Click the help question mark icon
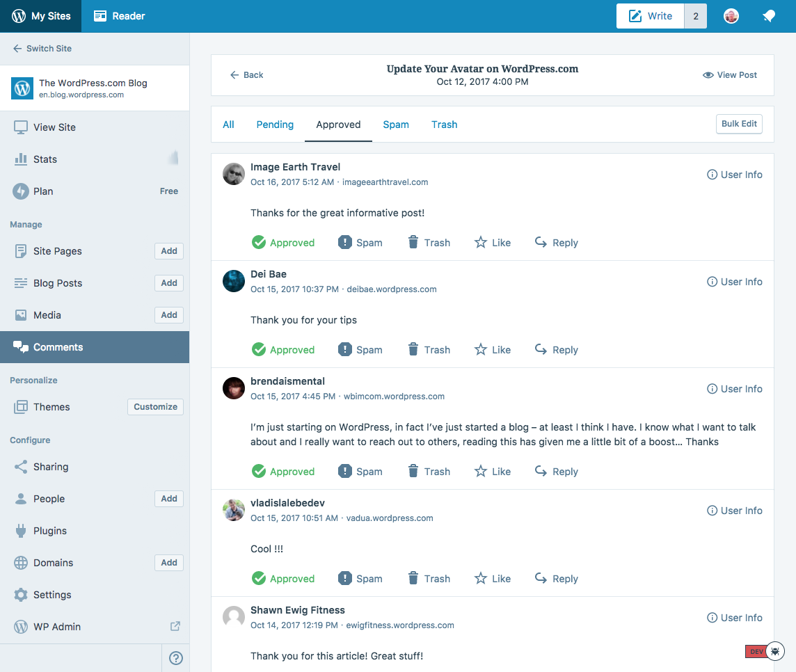The width and height of the screenshot is (796, 672). [x=175, y=658]
